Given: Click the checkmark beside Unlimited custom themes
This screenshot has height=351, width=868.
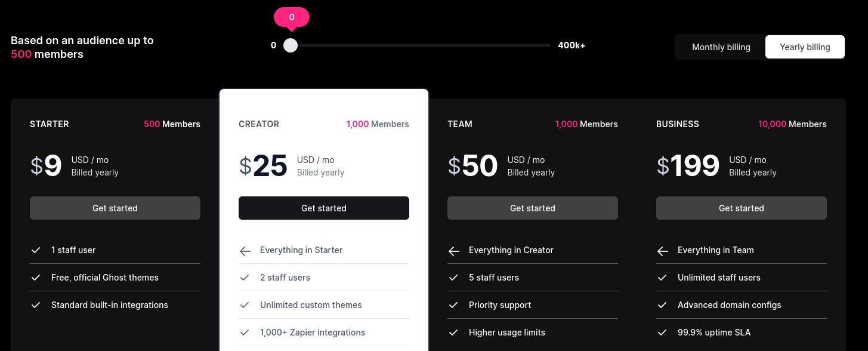Looking at the screenshot, I should 245,305.
